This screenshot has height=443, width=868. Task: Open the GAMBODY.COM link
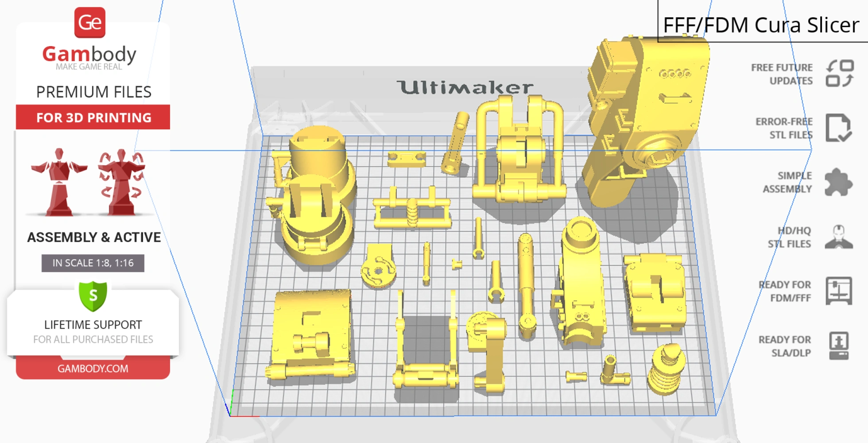(93, 369)
